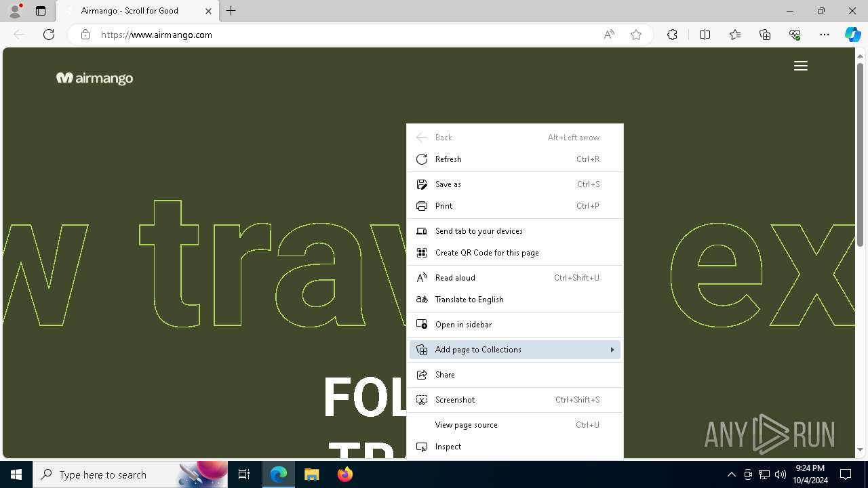Click the scrollbar down arrow
This screenshot has height=488, width=868.
point(860,450)
